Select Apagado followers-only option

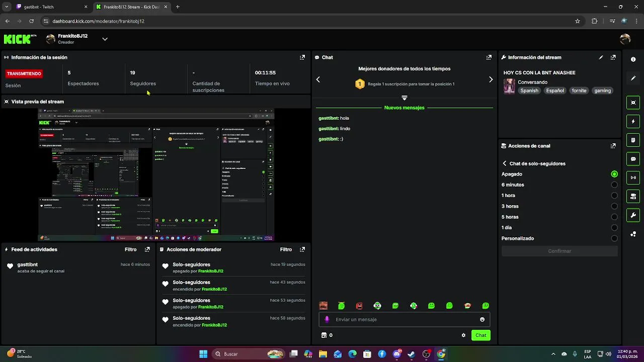pyautogui.click(x=614, y=174)
